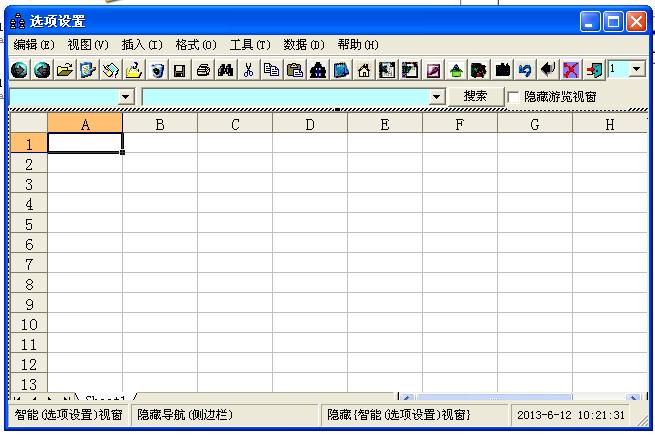This screenshot has width=655, height=436.
Task: Select column D header
Action: point(310,124)
